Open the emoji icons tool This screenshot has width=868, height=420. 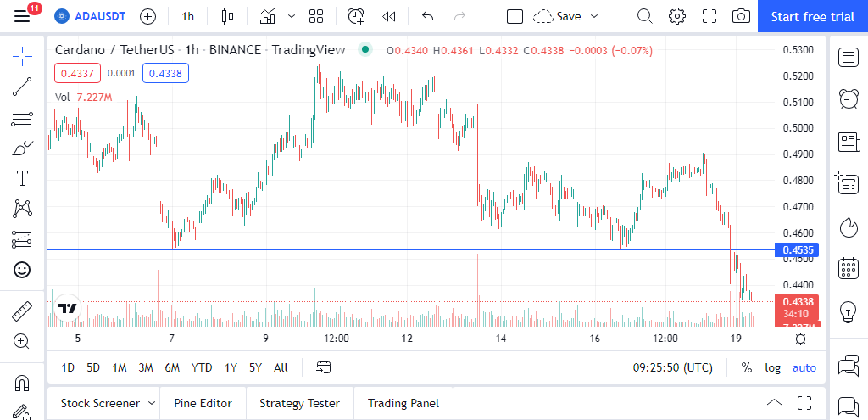pos(22,270)
